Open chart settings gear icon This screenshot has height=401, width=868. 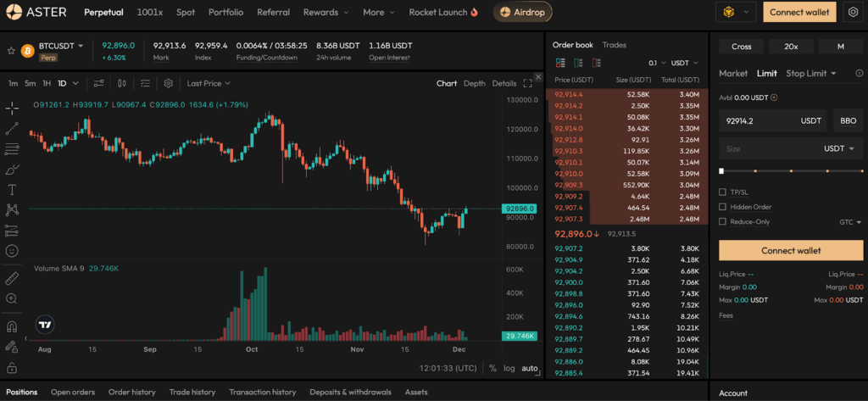[169, 83]
